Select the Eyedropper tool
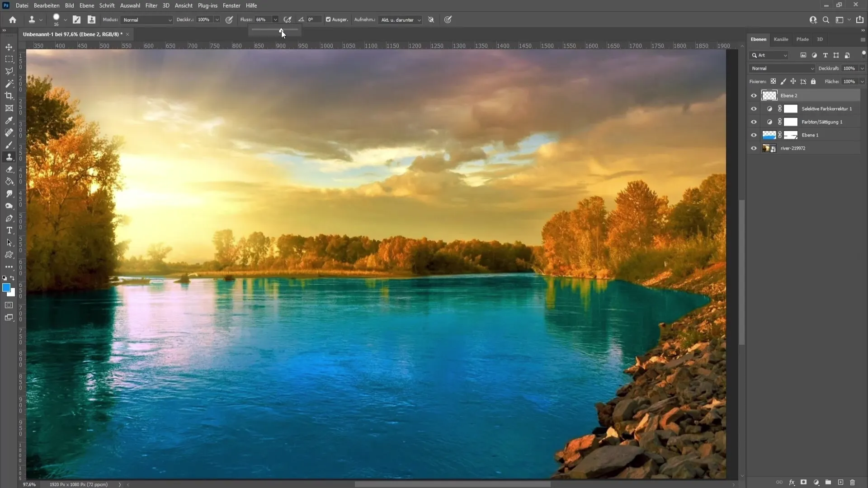Image resolution: width=868 pixels, height=488 pixels. tap(9, 120)
